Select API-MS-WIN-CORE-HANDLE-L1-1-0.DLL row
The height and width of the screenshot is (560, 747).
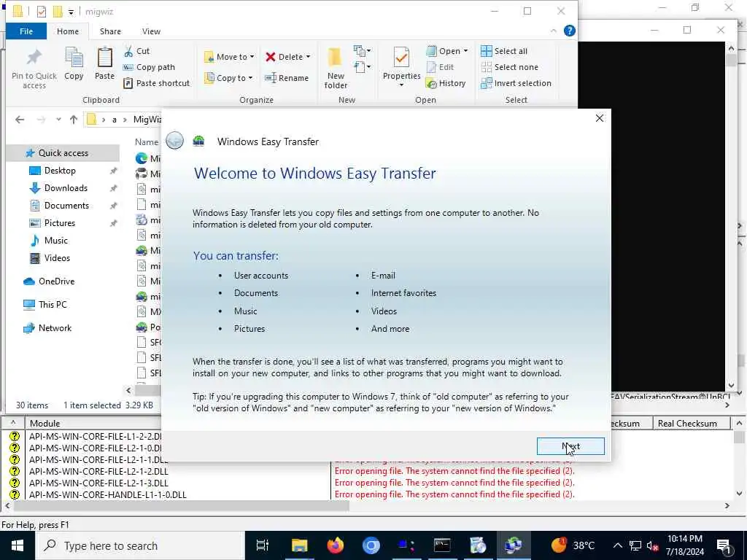tap(108, 495)
